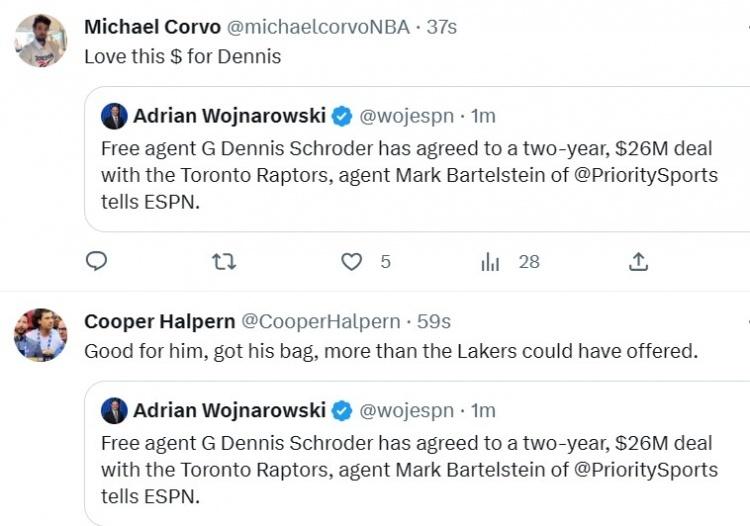
Task: Click the share icon on Michael Corvo's tweet
Action: (x=638, y=262)
